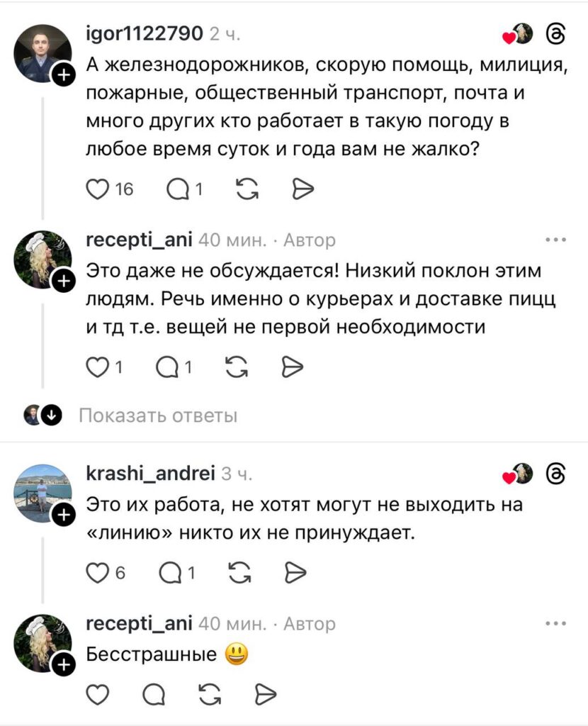Repost krashi_andrei's comment
Image resolution: width=588 pixels, height=726 pixels.
click(242, 571)
